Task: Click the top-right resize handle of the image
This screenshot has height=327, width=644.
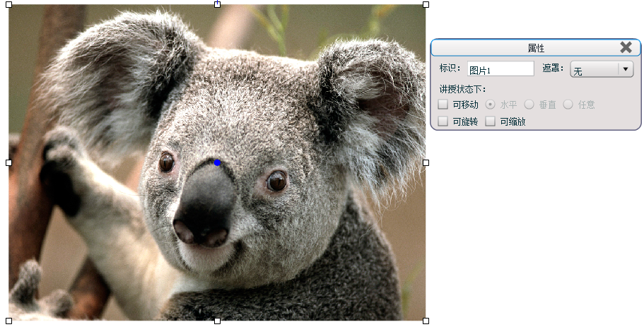Action: pos(426,4)
